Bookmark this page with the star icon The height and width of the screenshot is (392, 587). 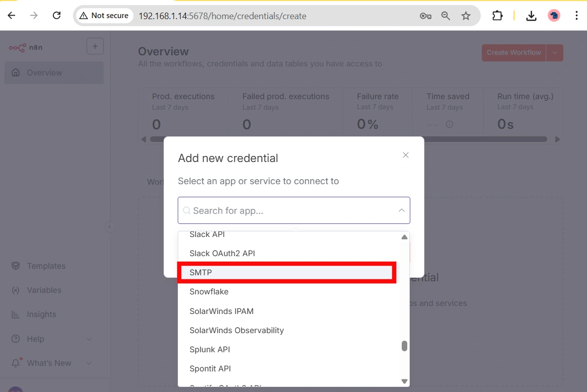[466, 16]
